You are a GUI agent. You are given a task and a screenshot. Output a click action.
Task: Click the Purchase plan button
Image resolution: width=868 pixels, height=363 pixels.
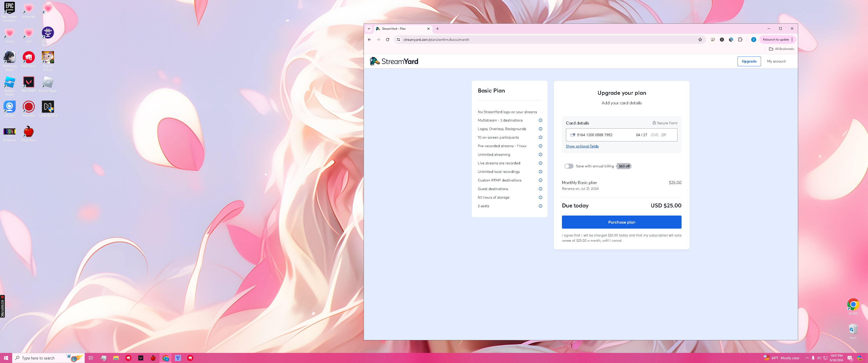click(x=621, y=222)
